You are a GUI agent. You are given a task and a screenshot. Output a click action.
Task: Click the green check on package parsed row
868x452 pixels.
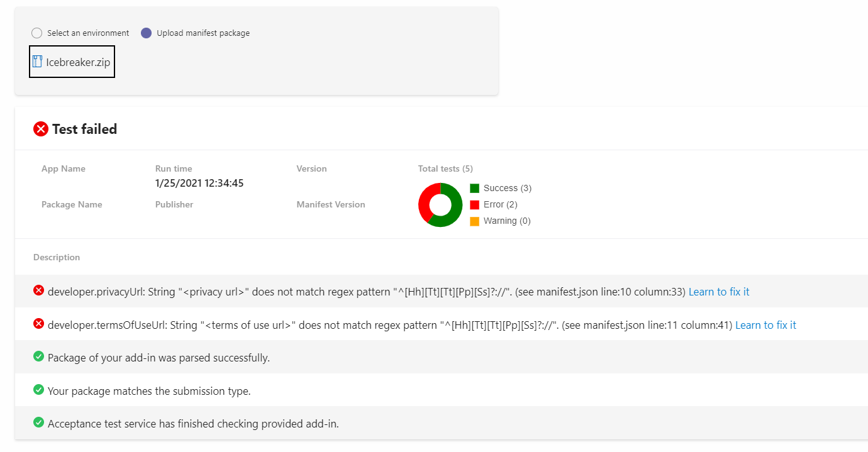tap(38, 356)
